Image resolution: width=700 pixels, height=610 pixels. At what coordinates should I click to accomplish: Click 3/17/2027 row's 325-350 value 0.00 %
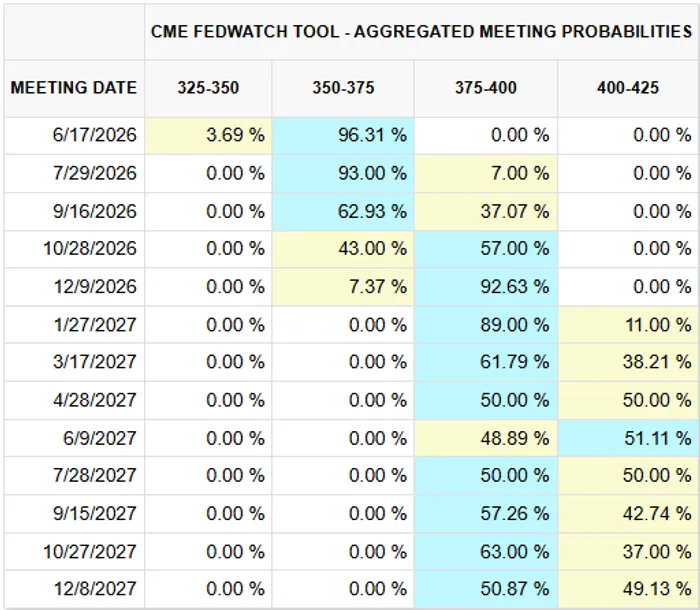click(x=208, y=362)
